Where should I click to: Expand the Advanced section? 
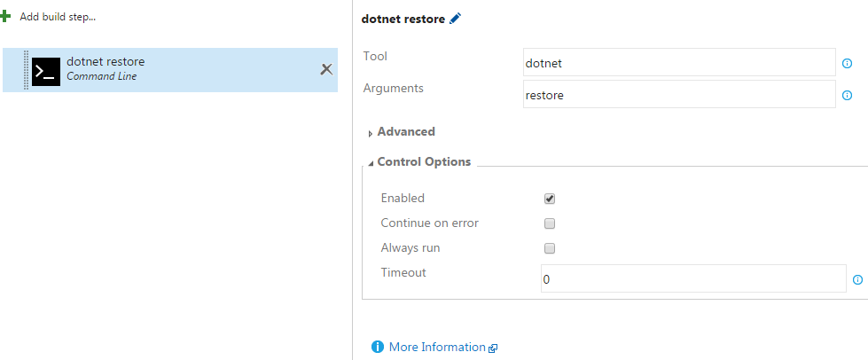(x=405, y=131)
